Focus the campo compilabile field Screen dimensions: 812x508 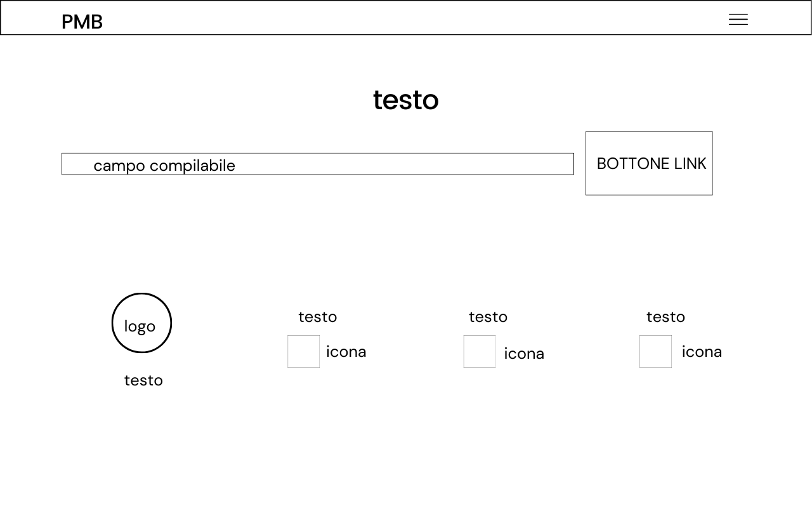pos(318,164)
